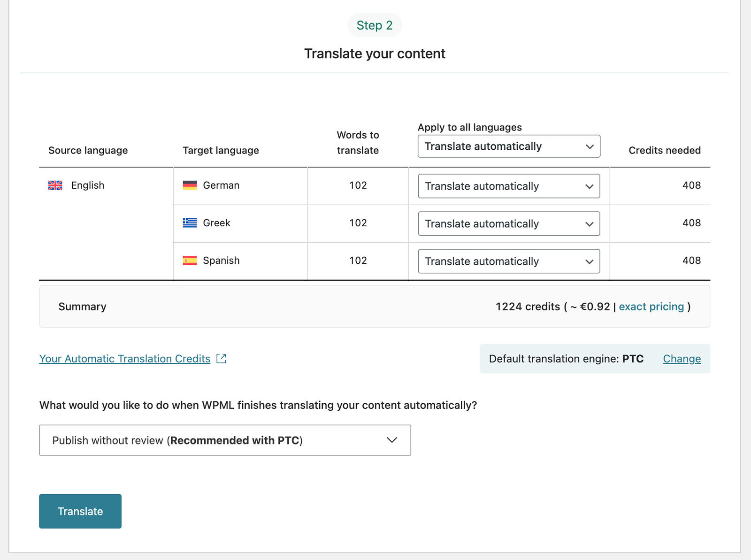Open the Publish without review dropdown
The image size is (751, 560).
[x=225, y=440]
